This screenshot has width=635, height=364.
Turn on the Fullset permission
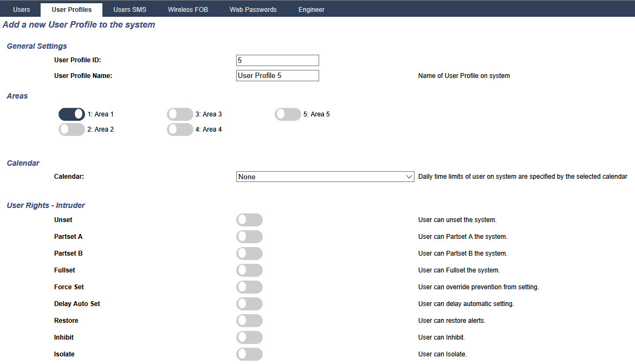(x=249, y=270)
